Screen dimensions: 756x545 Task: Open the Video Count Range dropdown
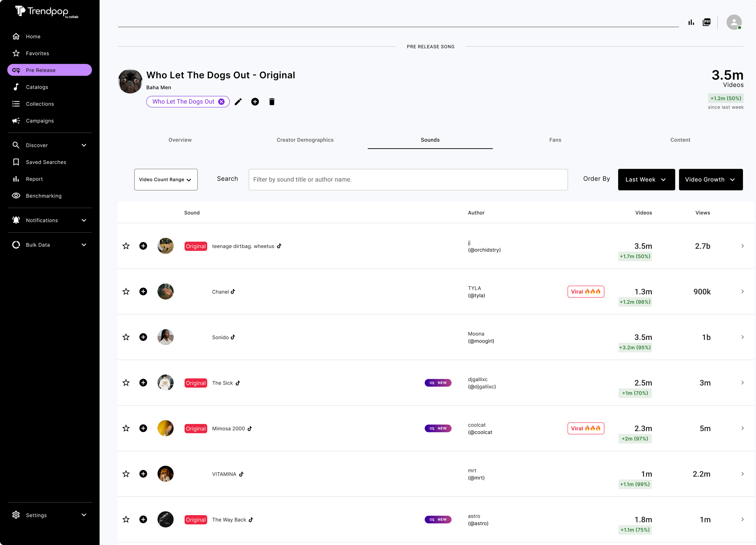tap(166, 179)
